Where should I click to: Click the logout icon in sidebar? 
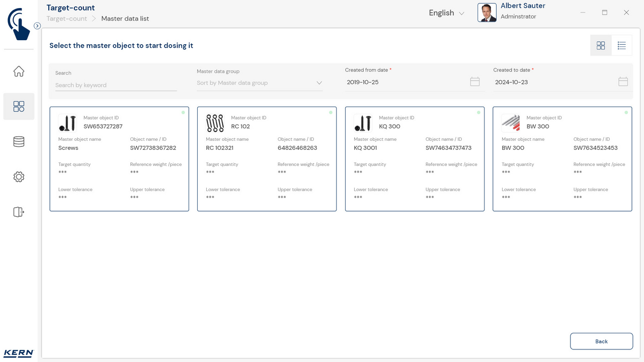point(19,212)
